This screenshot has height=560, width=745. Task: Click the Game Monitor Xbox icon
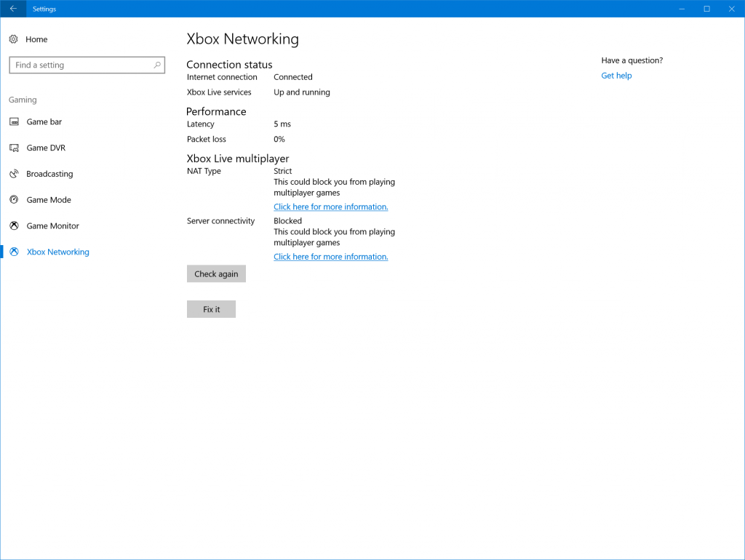click(15, 226)
